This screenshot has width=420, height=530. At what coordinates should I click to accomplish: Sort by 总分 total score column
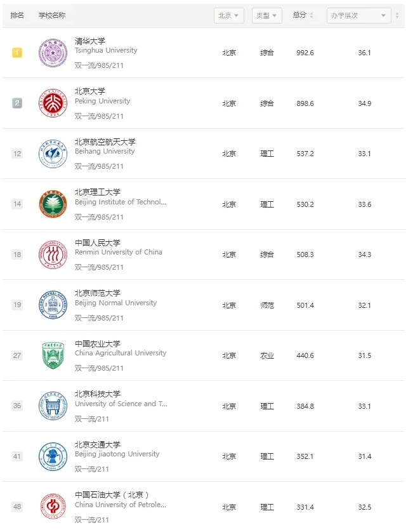coord(303,15)
